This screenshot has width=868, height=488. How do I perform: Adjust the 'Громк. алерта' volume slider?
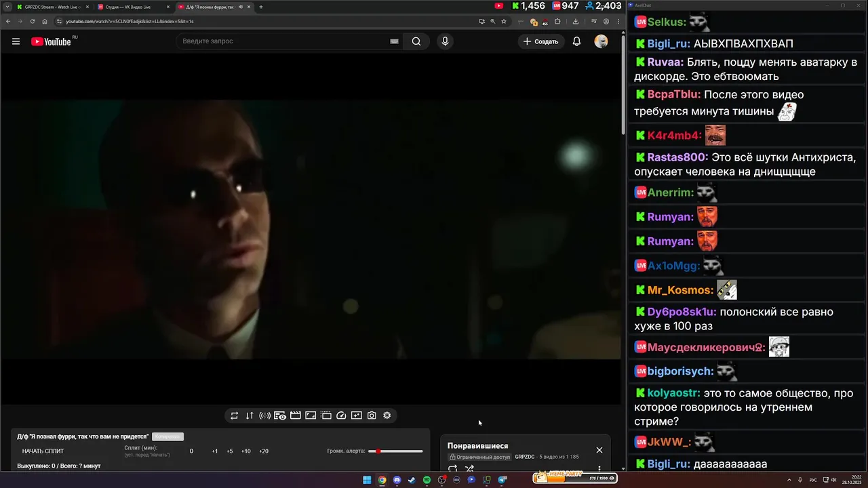[395, 451]
